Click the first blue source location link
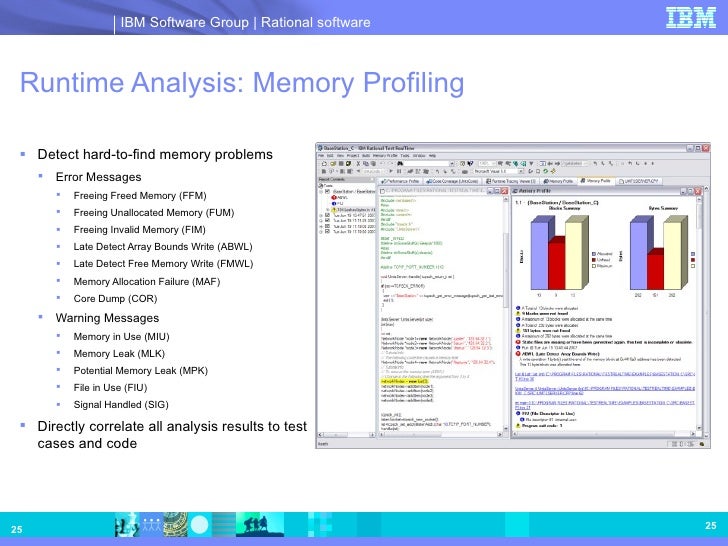This screenshot has height=546, width=728. click(x=605, y=376)
